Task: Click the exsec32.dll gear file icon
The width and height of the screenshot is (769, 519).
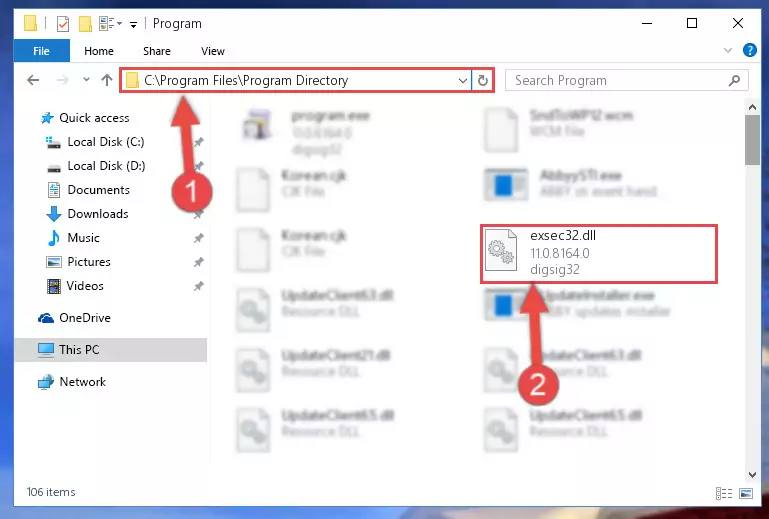Action: coord(500,250)
